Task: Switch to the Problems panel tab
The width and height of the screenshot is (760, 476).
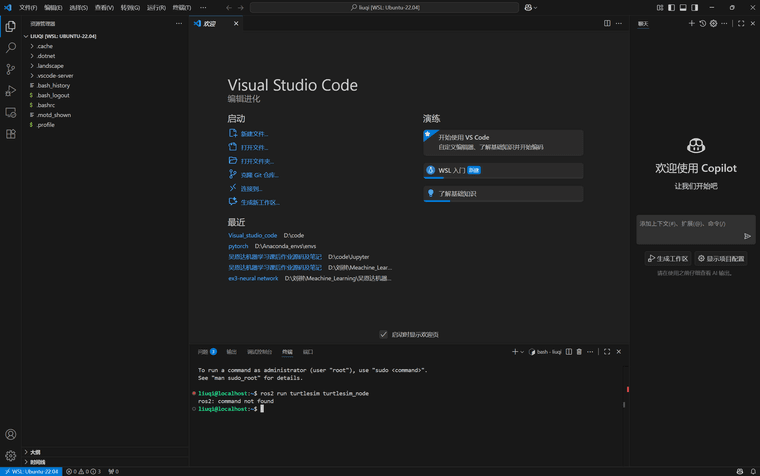Action: coord(207,352)
